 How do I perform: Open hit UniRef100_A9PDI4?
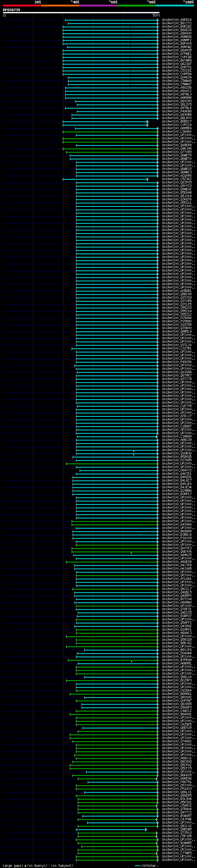176,20
